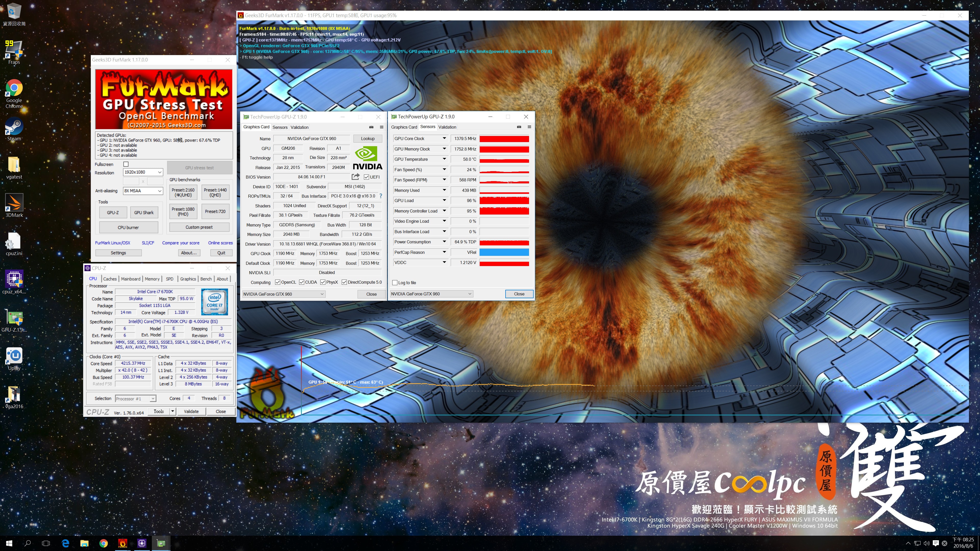Viewport: 980px width, 551px height.
Task: Switch to CPU-Z in the taskbar
Action: coord(142,543)
